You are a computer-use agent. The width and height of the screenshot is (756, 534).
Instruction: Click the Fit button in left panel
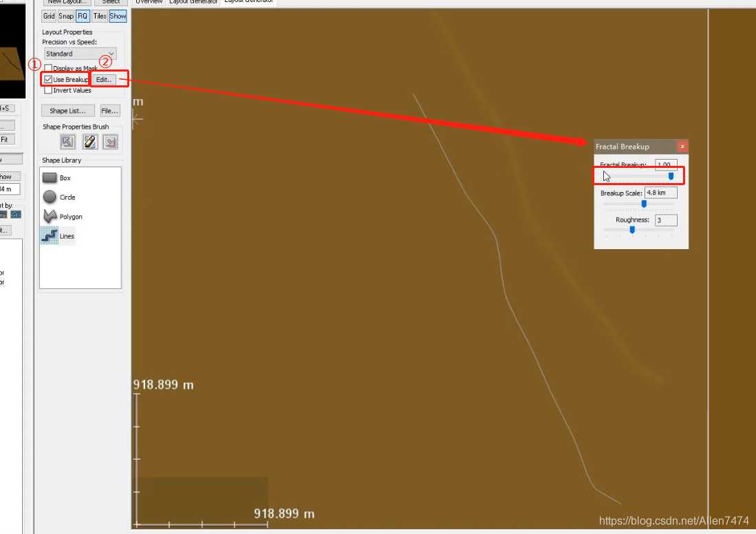[x=7, y=140]
